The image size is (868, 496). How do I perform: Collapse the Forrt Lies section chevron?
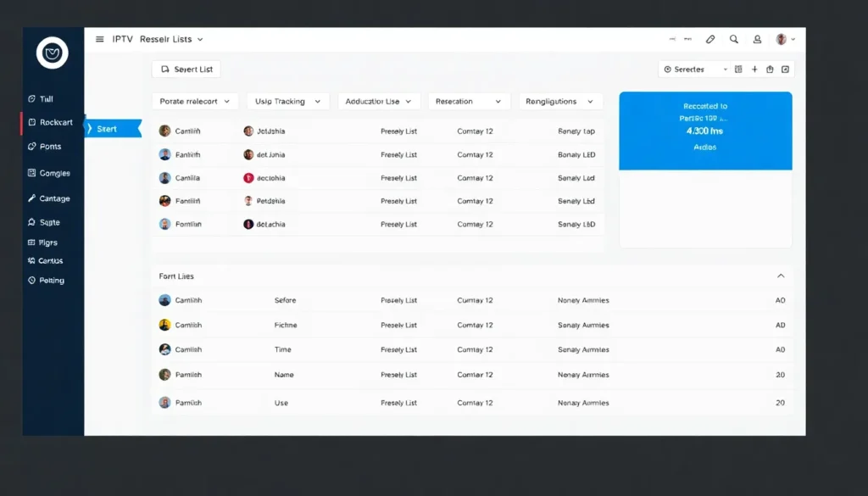(x=781, y=276)
